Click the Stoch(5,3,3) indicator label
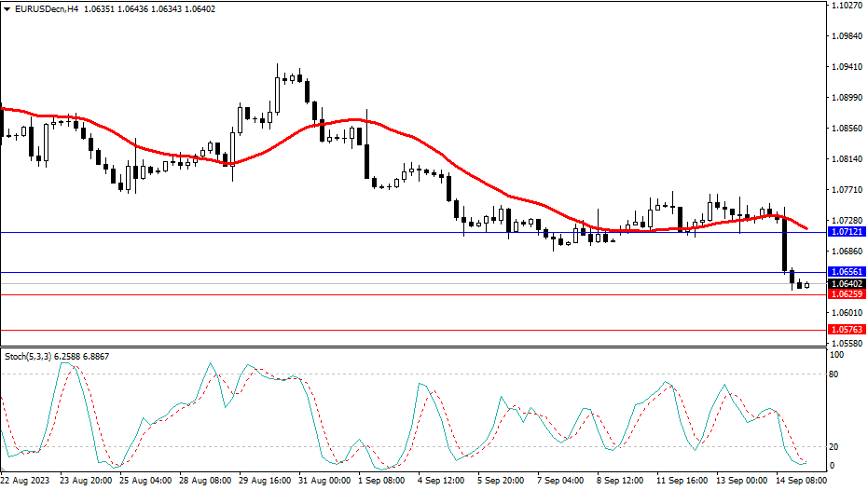The image size is (868, 490). (30, 356)
